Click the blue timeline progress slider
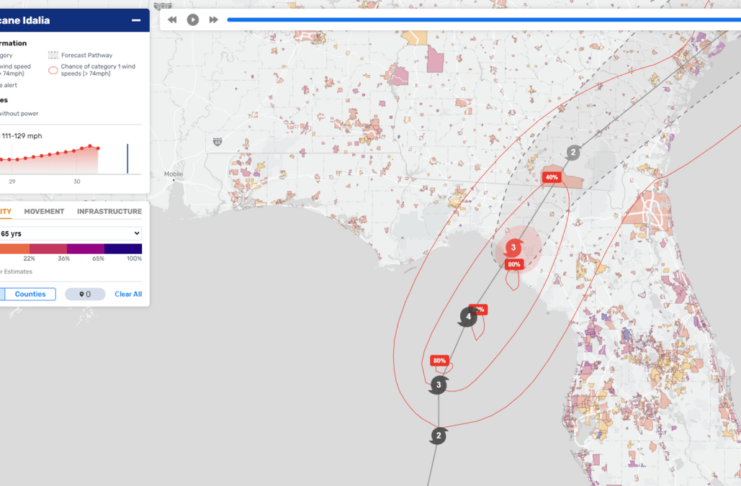This screenshot has height=486, width=741. (480, 19)
